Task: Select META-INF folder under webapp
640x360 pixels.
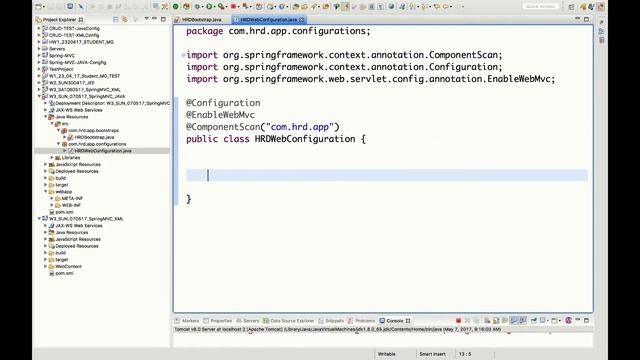Action: tap(72, 198)
